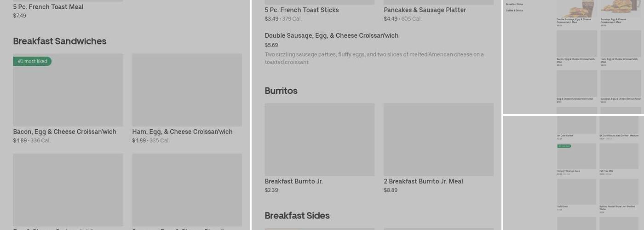
Task: Pick the Simply Orange Juice drink tile
Action: [x=576, y=157]
